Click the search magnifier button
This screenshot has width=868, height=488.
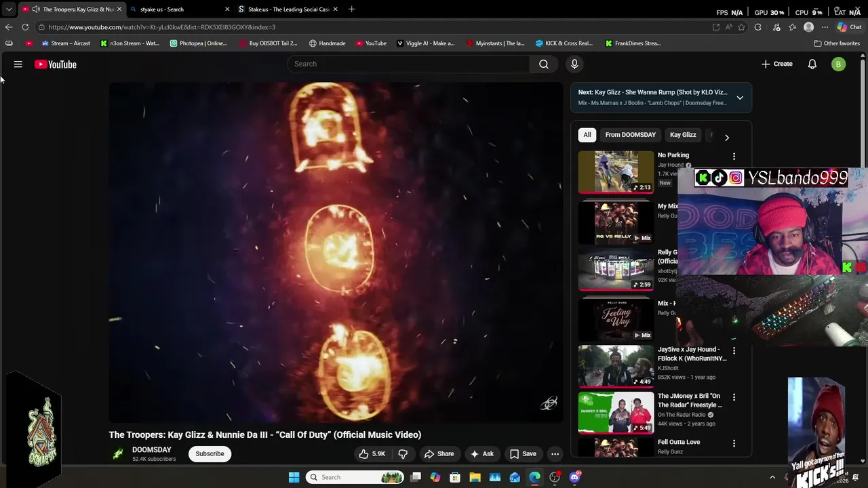click(x=544, y=64)
